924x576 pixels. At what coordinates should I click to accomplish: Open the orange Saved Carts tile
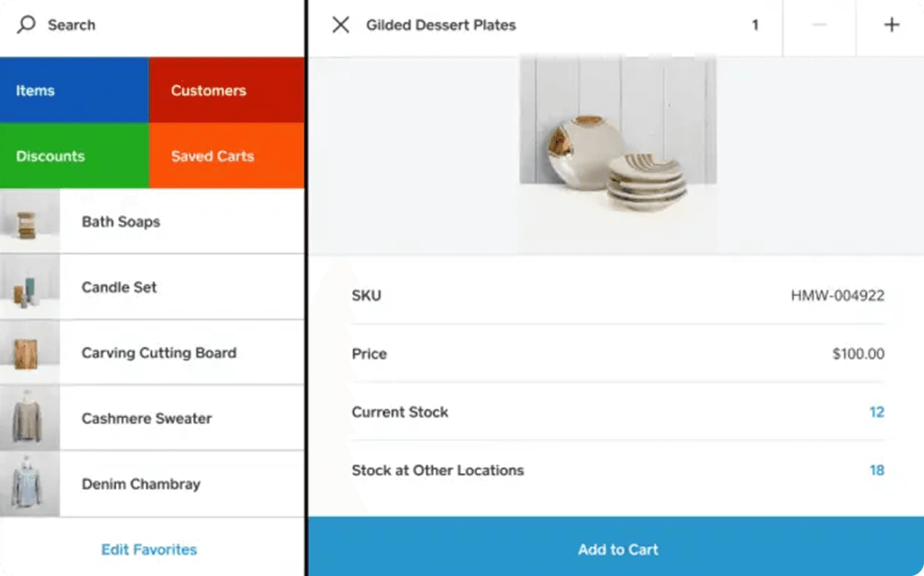[x=227, y=155]
